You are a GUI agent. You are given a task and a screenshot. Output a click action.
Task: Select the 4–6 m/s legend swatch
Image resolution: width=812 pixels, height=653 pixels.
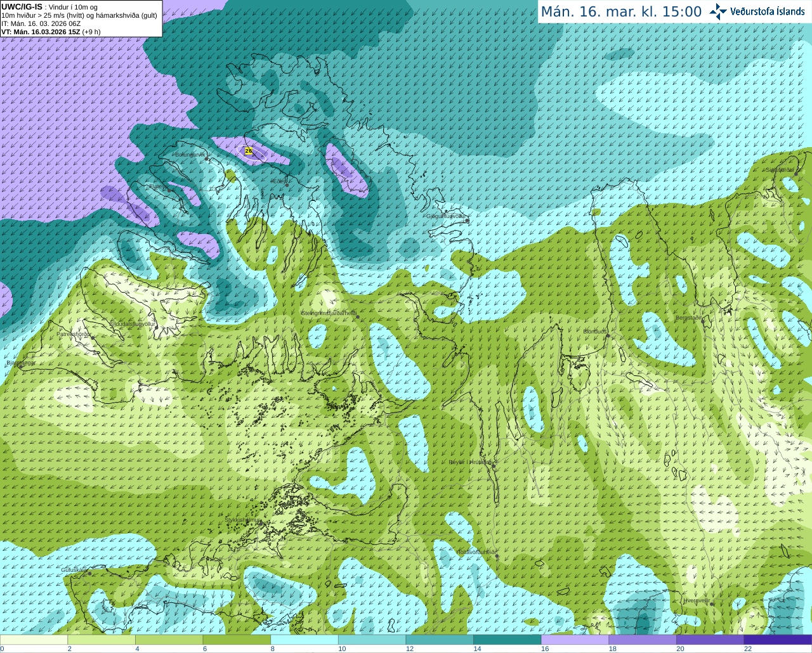[169, 640]
